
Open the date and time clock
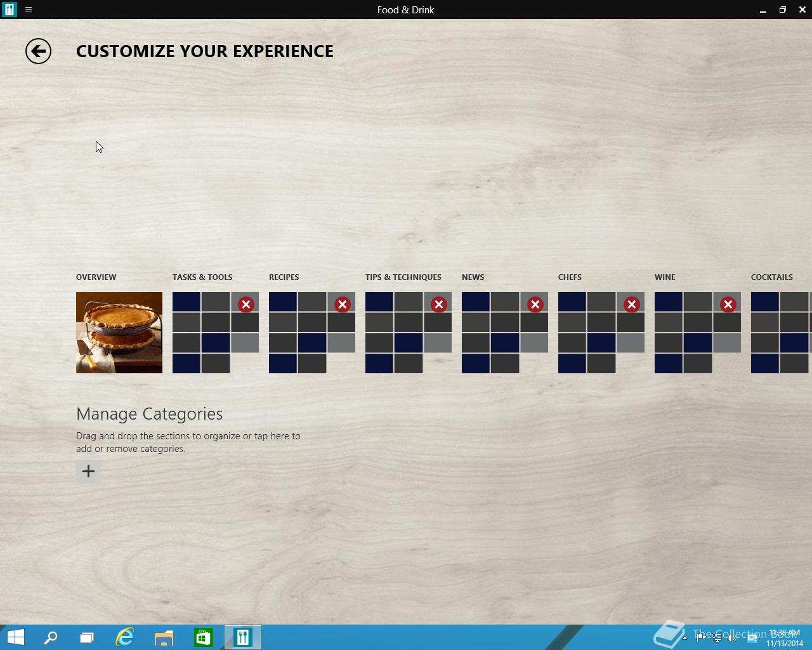click(785, 638)
